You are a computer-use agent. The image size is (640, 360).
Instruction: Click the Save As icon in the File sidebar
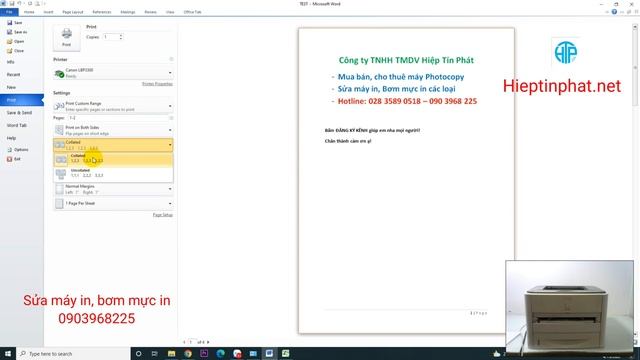(x=9, y=32)
